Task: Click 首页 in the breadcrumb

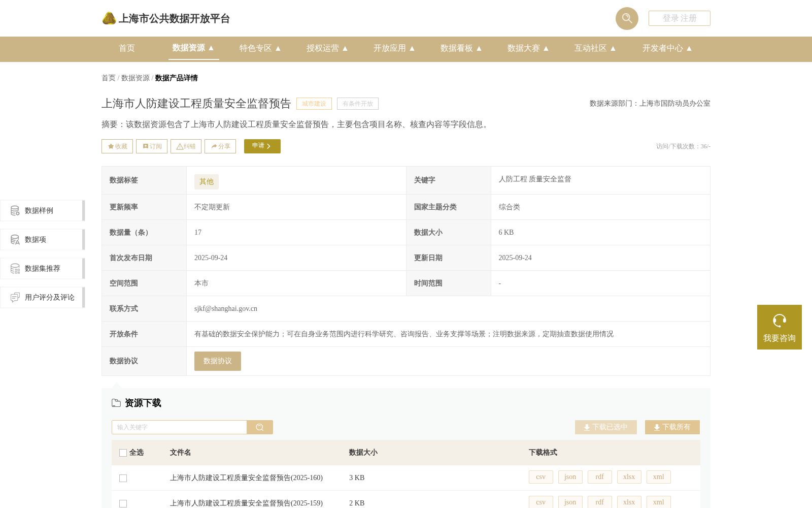Action: (x=109, y=78)
